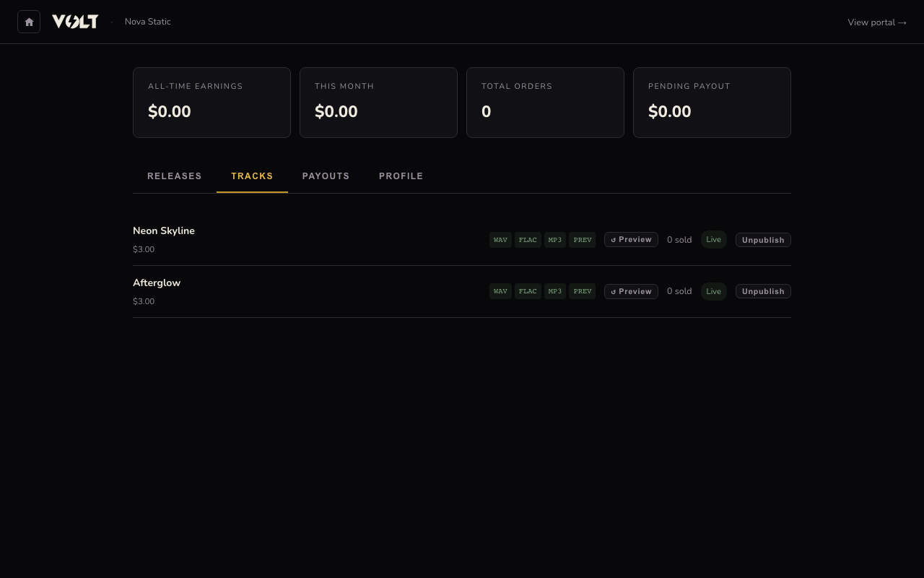Open the Pending Payout card

coord(712,103)
